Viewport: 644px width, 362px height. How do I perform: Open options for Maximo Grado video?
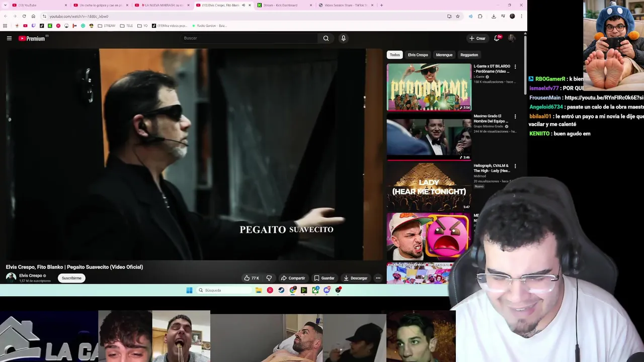tap(515, 116)
